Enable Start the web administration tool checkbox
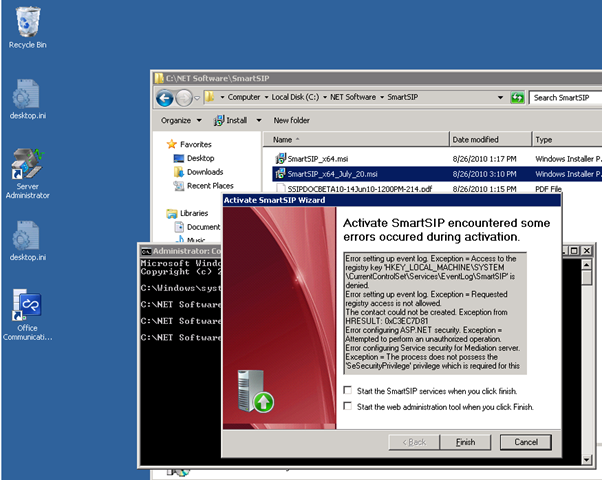 coord(347,406)
